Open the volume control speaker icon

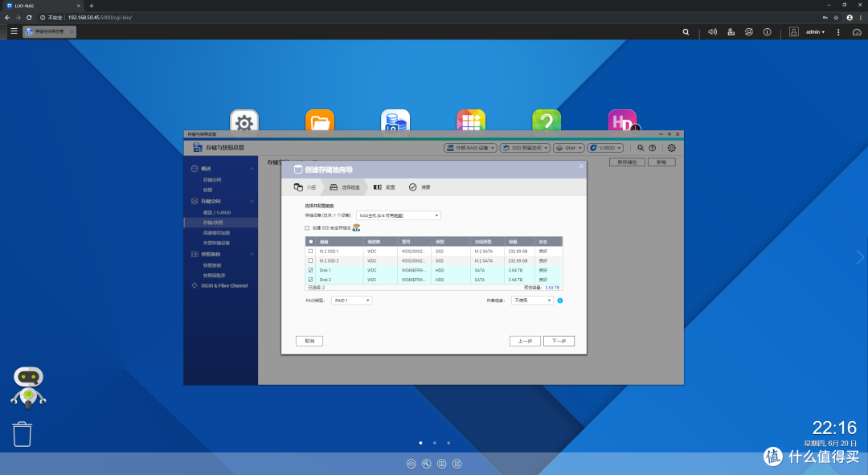click(712, 32)
